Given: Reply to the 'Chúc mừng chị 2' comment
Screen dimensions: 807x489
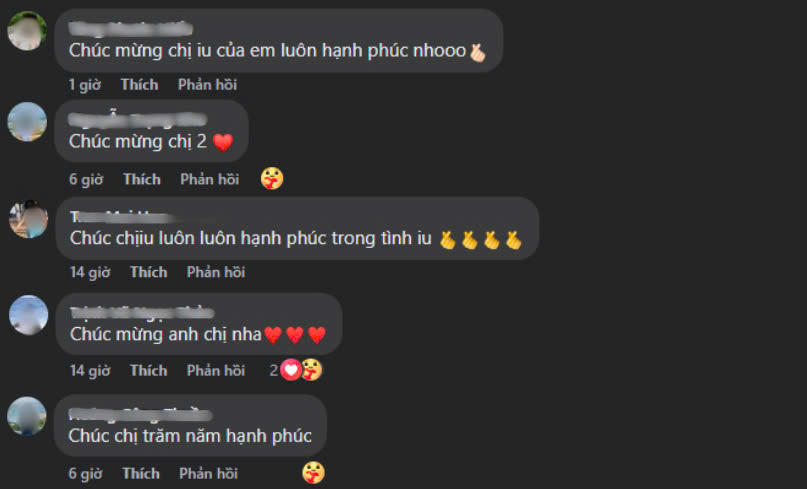Looking at the screenshot, I should click(209, 179).
